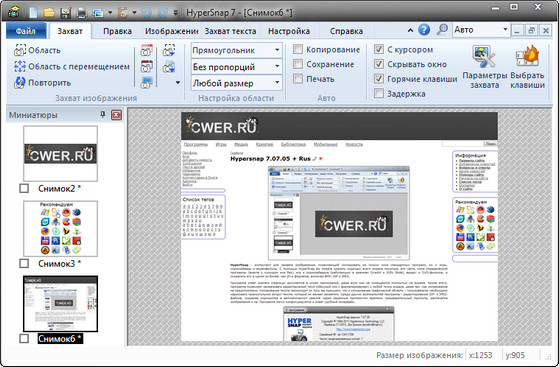Open the Изображение tab
This screenshot has width=559, height=367.
point(171,31)
